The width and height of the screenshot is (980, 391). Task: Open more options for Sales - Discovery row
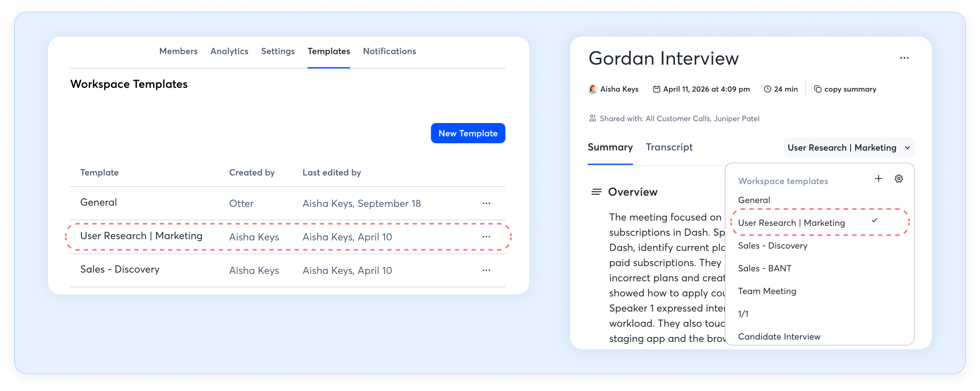486,270
